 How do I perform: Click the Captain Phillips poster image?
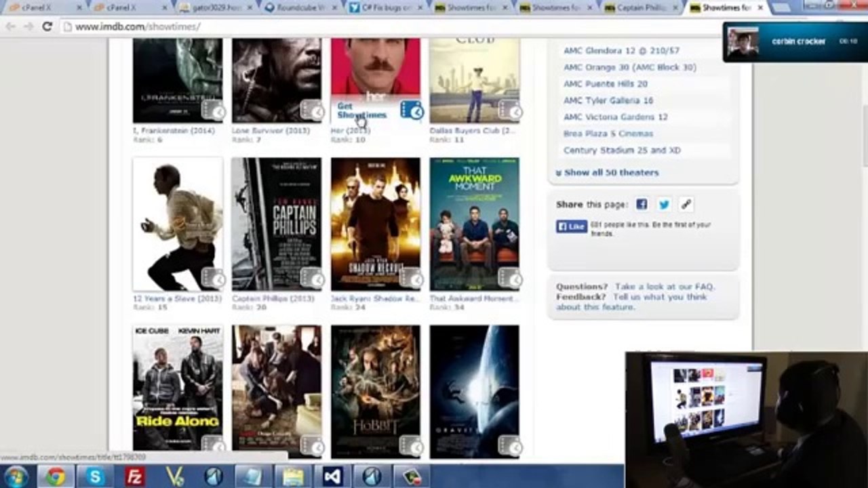pyautogui.click(x=277, y=224)
